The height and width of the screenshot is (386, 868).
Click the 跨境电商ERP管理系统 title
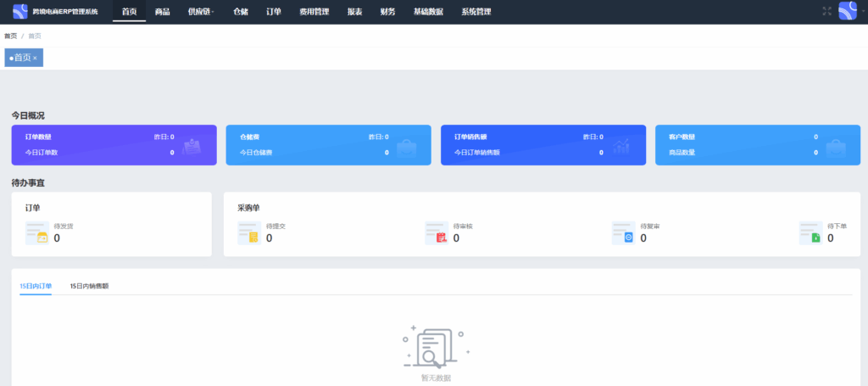click(65, 12)
